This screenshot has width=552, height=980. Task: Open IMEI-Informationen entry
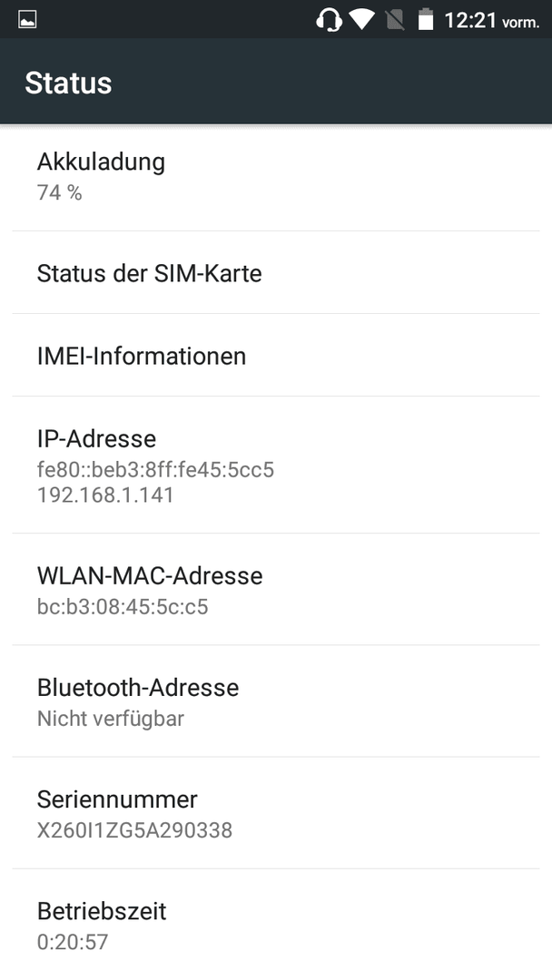276,356
